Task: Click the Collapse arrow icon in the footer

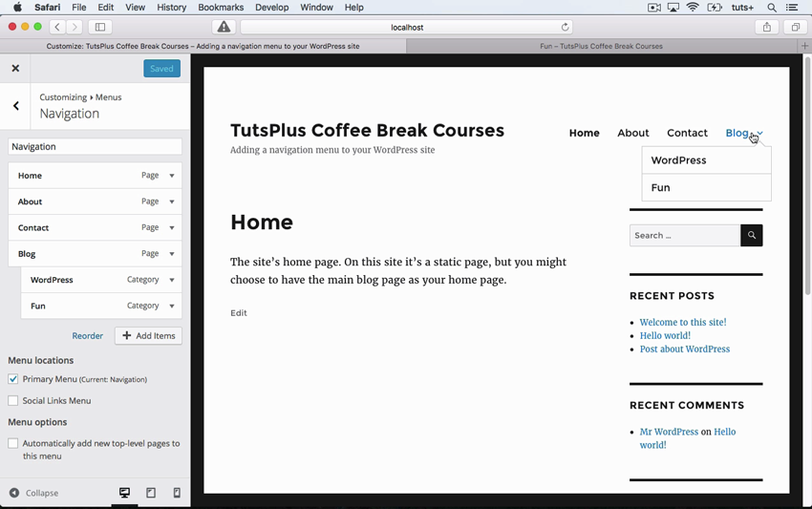Action: [x=14, y=493]
